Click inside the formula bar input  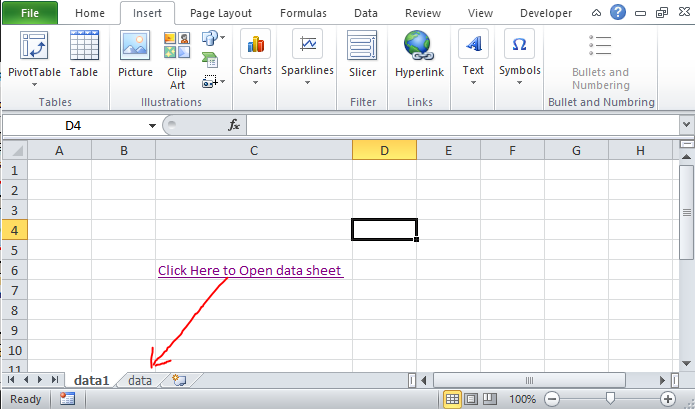coord(460,125)
